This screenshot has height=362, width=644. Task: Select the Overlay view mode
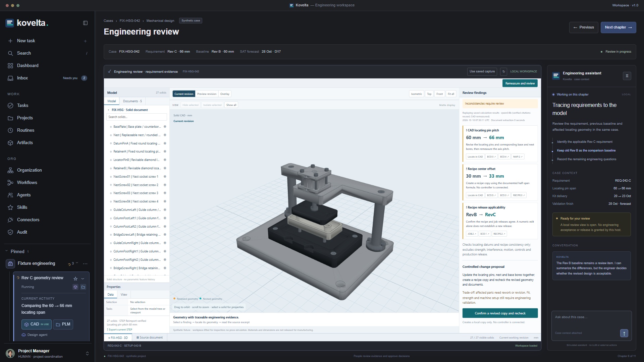tap(225, 94)
